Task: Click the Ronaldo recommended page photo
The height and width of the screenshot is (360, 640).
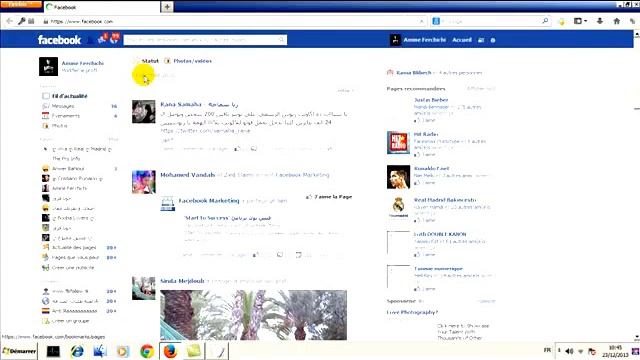Action: click(398, 177)
